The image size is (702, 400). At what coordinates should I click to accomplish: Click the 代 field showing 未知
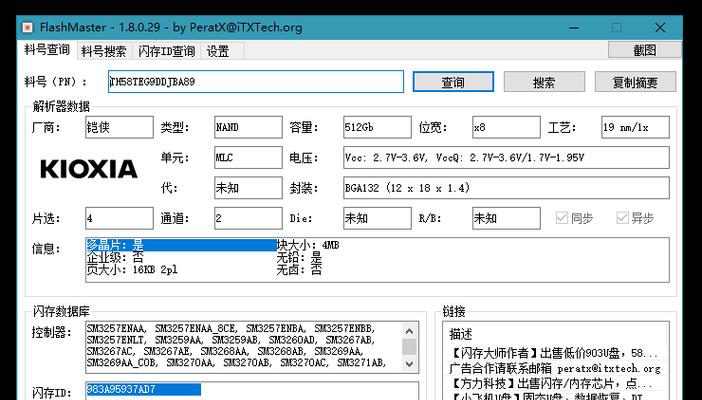(248, 188)
